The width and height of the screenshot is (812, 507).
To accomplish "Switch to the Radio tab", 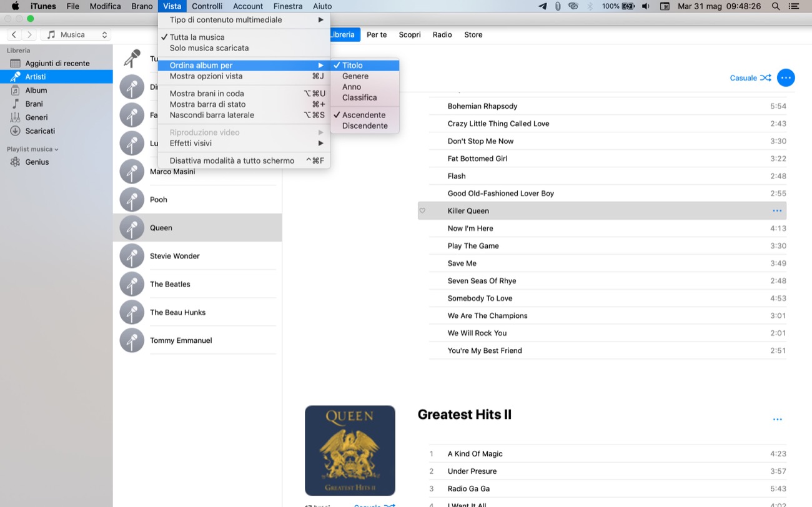I will tap(442, 35).
